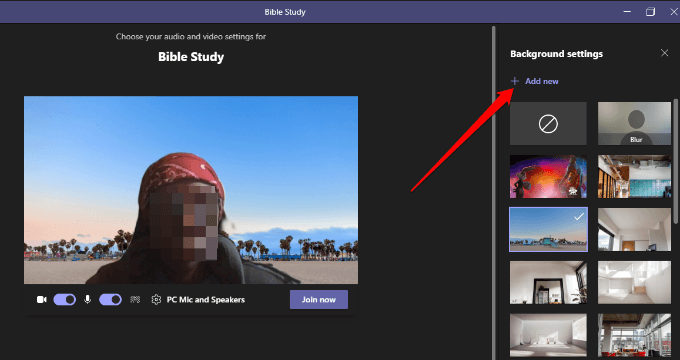Turn off the camera toggle switch
Screen dimensions: 680x360
(x=65, y=299)
